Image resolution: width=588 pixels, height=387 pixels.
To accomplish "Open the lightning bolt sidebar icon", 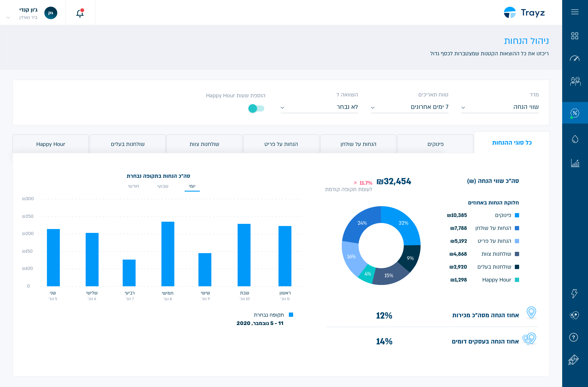I will 574,294.
